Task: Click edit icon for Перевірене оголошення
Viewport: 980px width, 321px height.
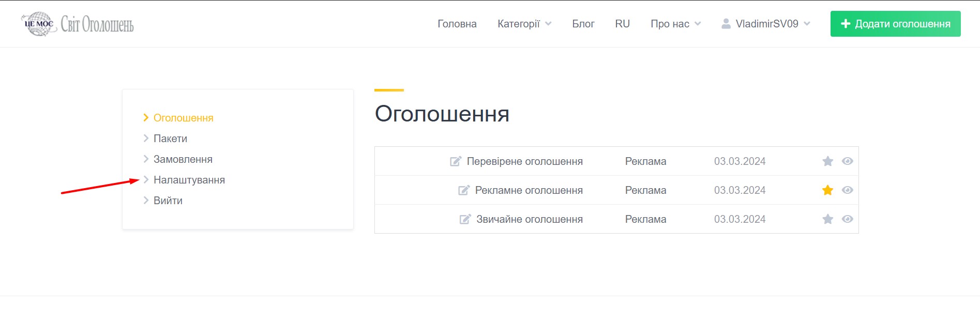Action: 456,161
